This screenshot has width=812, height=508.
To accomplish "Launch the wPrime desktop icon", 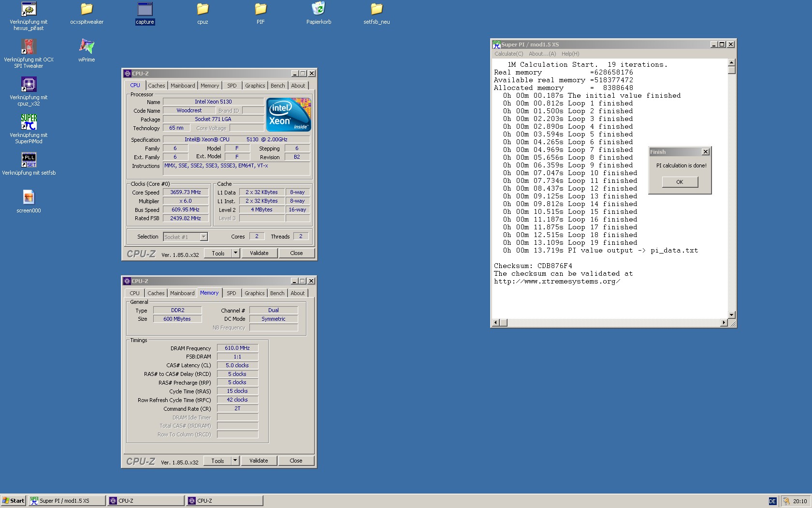I will point(87,46).
